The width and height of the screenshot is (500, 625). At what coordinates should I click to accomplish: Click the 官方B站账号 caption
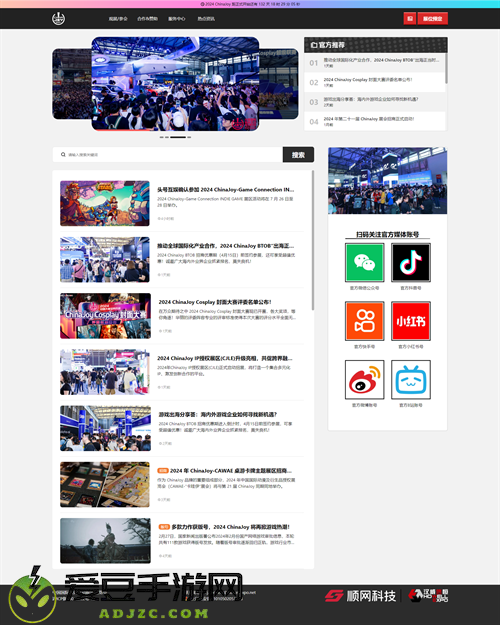point(411,405)
